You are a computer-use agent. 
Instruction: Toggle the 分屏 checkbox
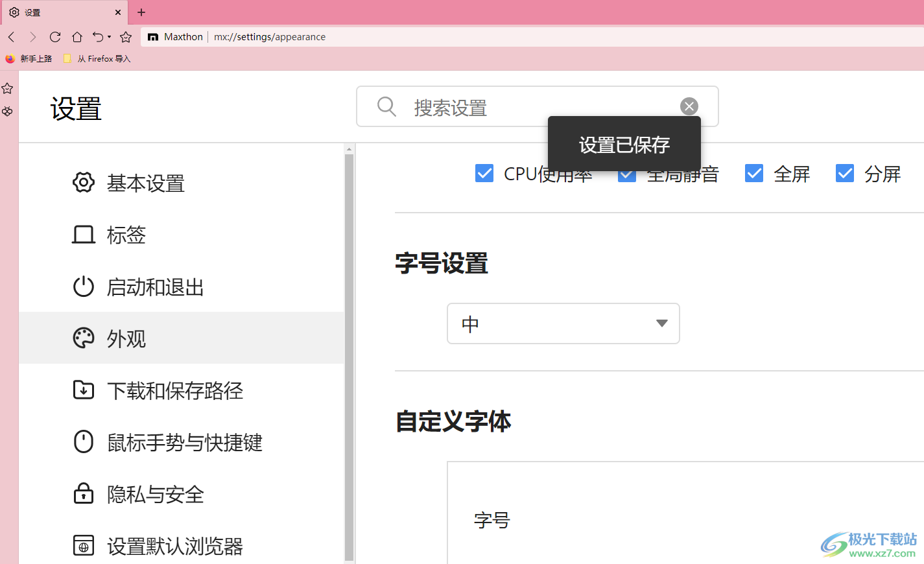click(845, 173)
